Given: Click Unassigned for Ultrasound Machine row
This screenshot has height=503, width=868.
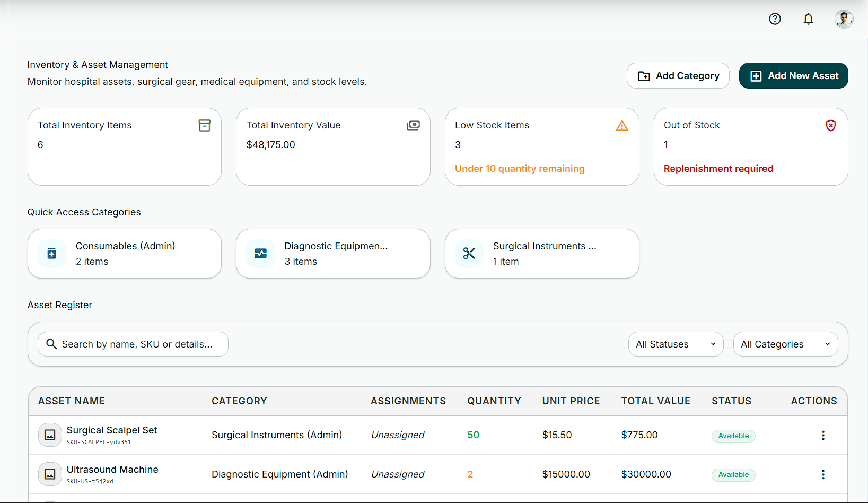Looking at the screenshot, I should 398,474.
